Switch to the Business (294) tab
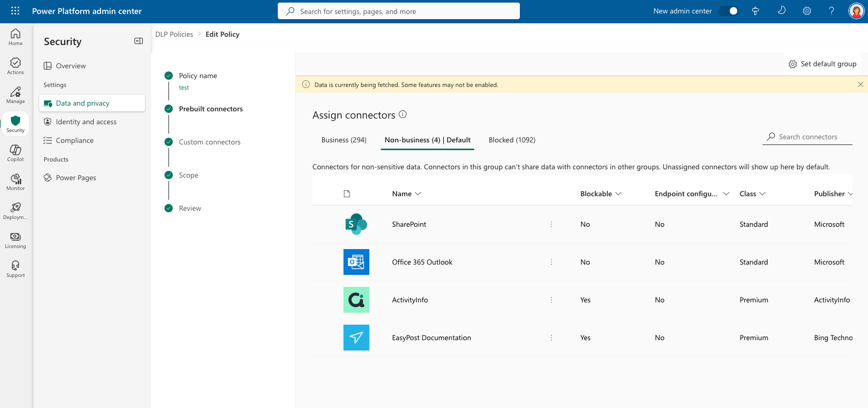The image size is (868, 408). click(344, 140)
